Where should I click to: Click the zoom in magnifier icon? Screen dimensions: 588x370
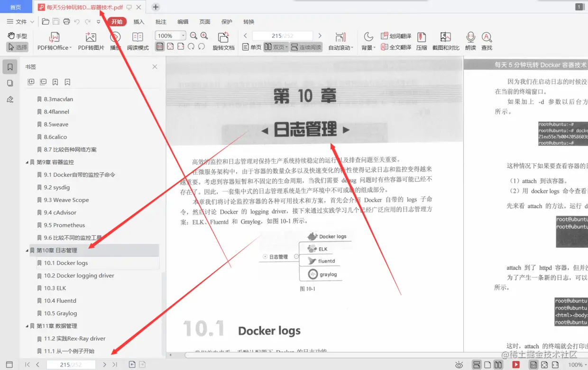pyautogui.click(x=204, y=36)
